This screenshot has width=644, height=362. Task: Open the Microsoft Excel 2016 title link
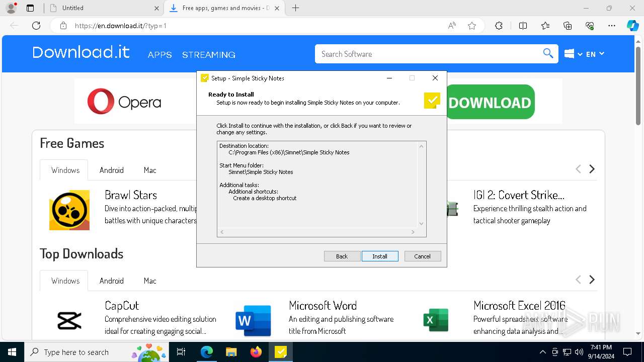click(519, 306)
